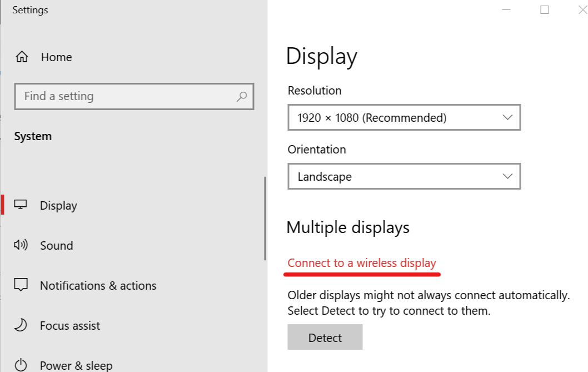Click the sidebar vertical scrollbar
This screenshot has height=372, width=588.
point(265,219)
